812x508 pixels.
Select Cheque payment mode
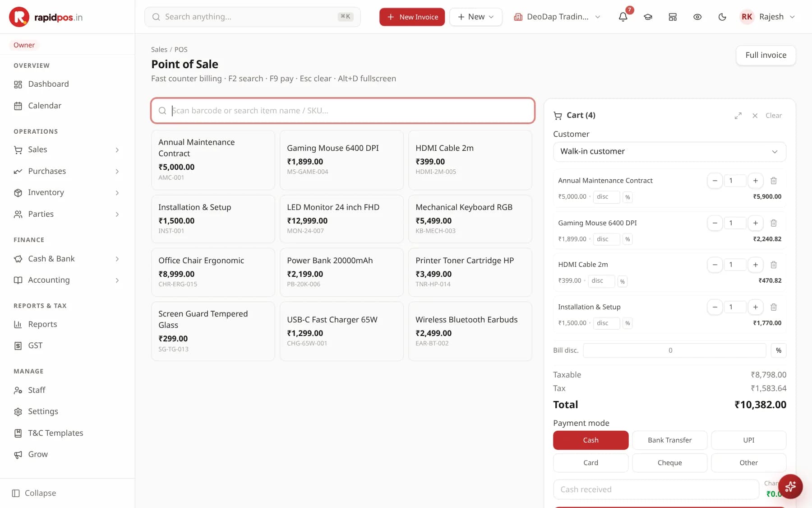(x=669, y=463)
